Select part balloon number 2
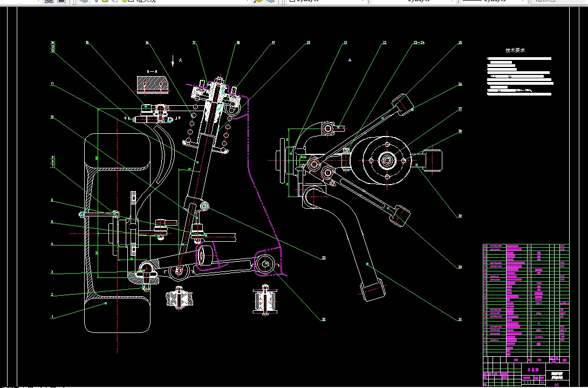 (x=52, y=294)
